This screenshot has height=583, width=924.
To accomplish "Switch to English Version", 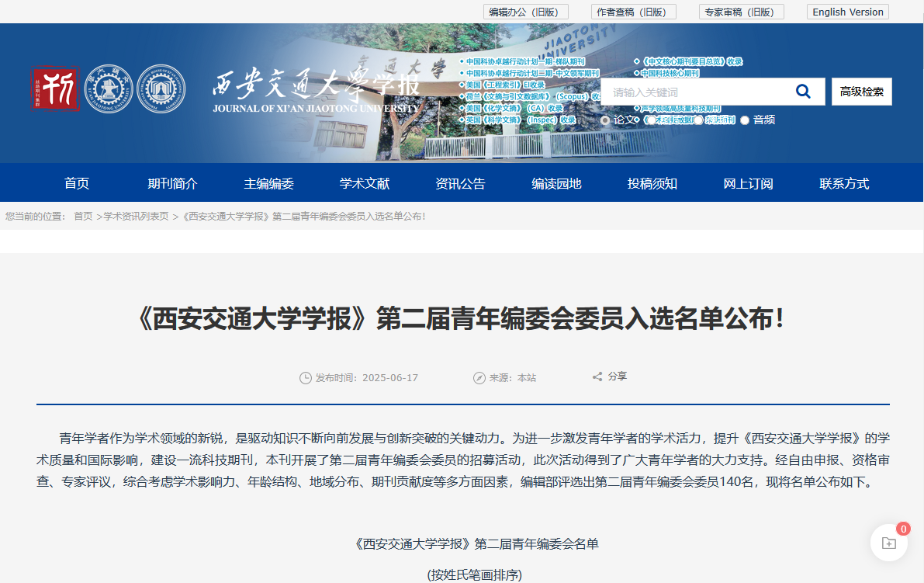I will click(x=847, y=12).
